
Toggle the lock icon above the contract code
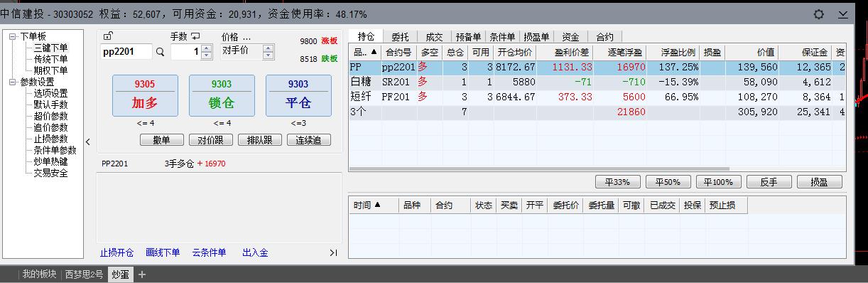pos(108,36)
